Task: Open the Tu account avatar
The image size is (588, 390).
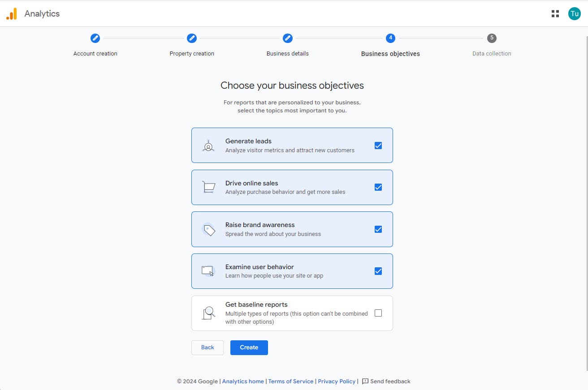Action: coord(574,14)
